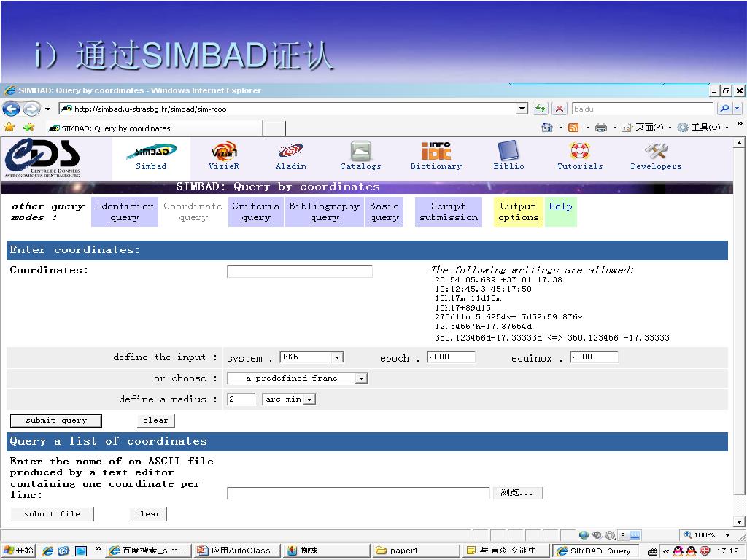Open the Simbad portal icon
The image size is (747, 560).
pos(151,157)
